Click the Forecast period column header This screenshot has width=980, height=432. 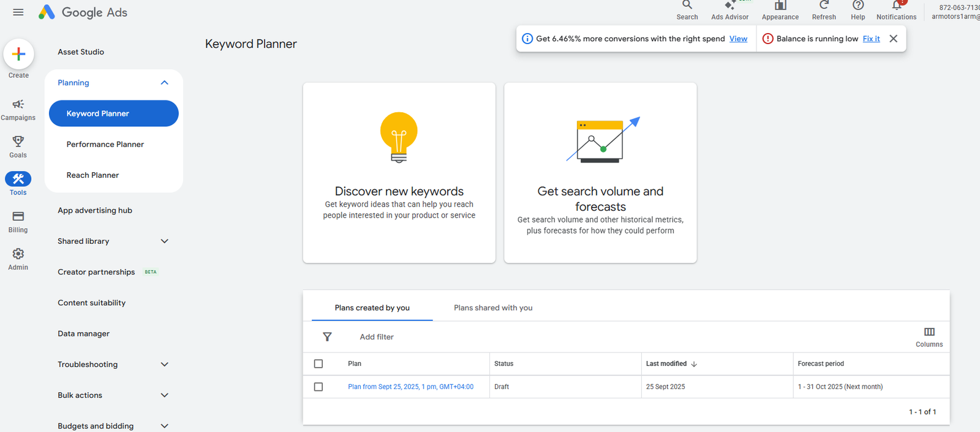tap(821, 364)
